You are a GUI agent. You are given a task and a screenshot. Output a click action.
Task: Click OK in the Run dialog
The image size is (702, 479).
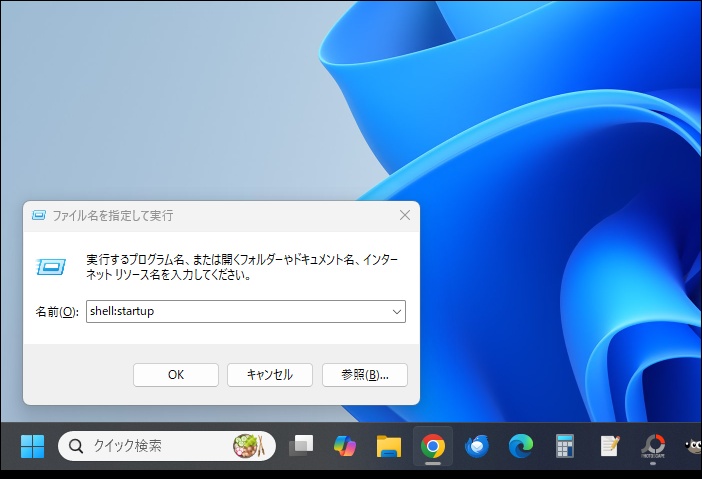coord(176,375)
